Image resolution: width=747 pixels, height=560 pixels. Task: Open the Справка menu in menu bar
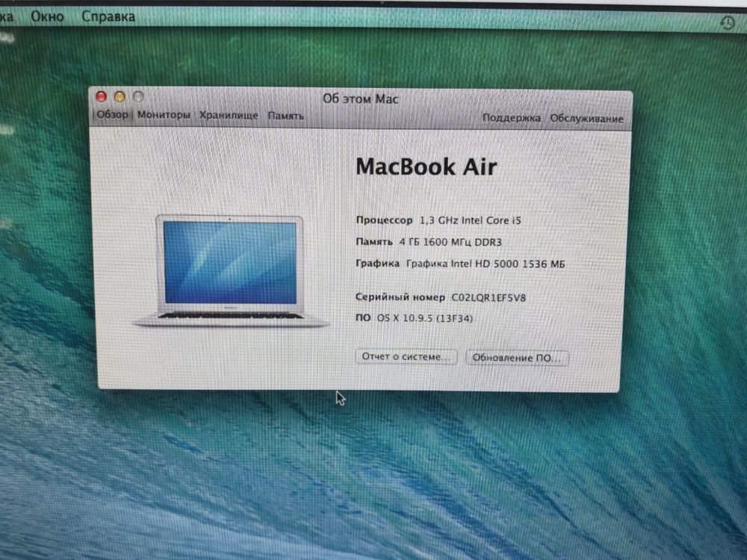[x=108, y=16]
